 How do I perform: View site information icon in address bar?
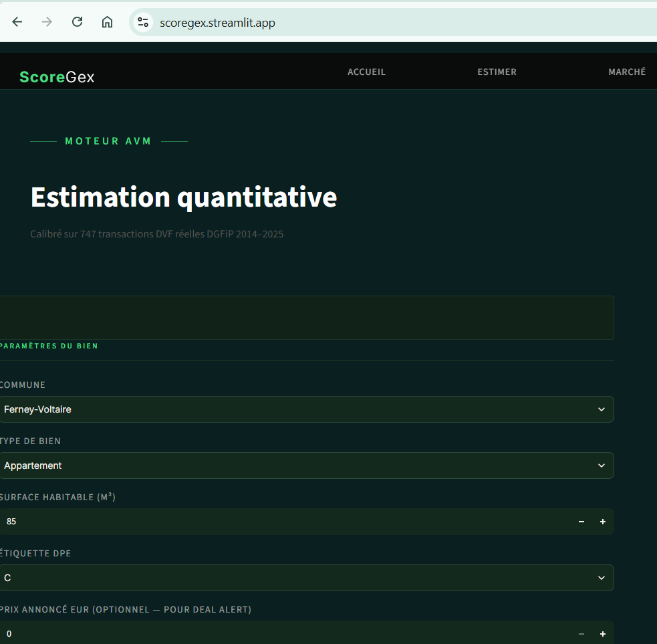pos(143,22)
